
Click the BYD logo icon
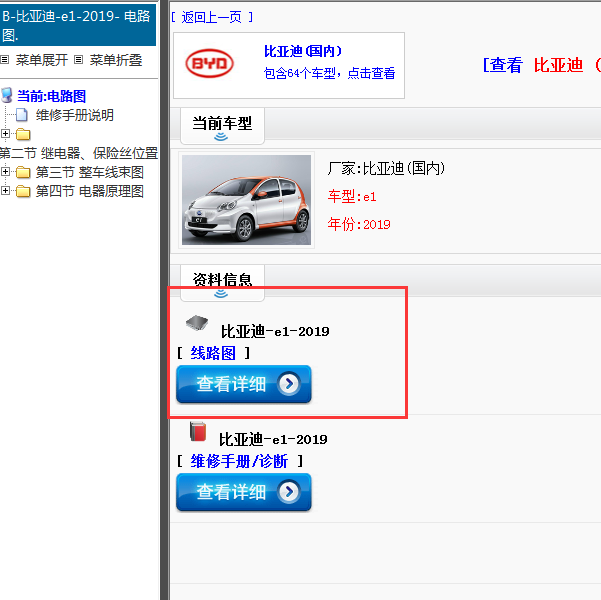tap(209, 63)
